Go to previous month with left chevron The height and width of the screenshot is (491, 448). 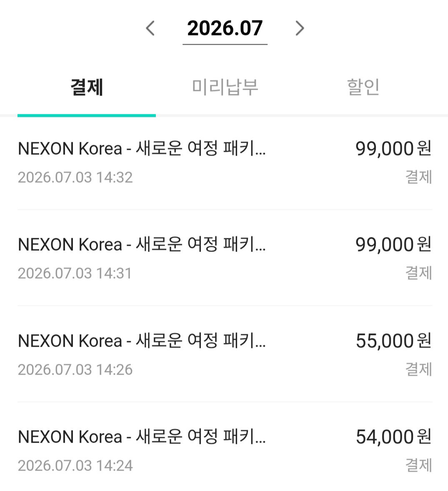pos(150,28)
